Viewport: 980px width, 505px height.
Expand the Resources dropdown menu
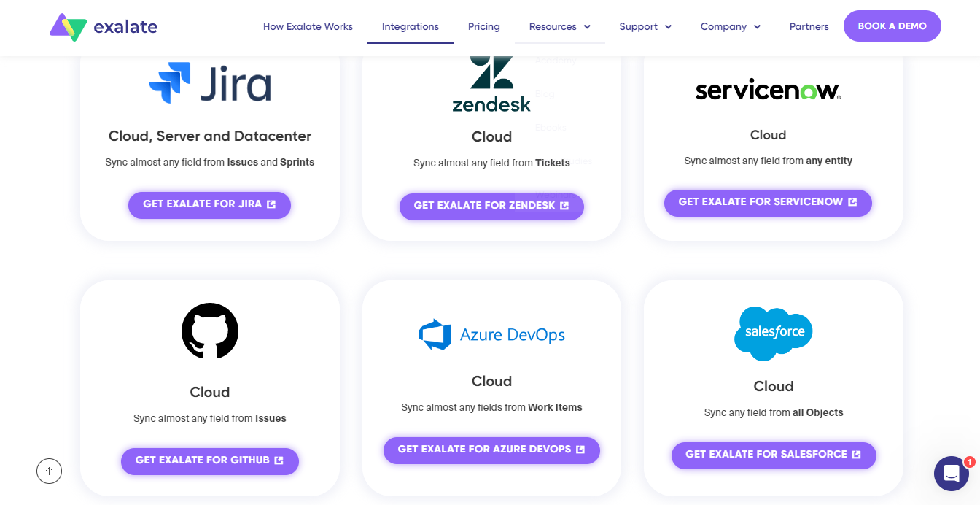coord(560,27)
